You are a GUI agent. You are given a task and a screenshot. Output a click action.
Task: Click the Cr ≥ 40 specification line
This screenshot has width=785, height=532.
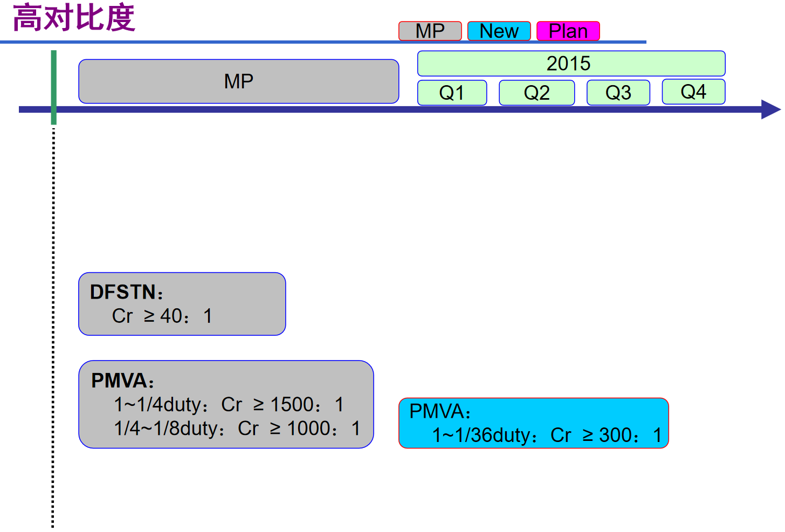[x=162, y=316]
